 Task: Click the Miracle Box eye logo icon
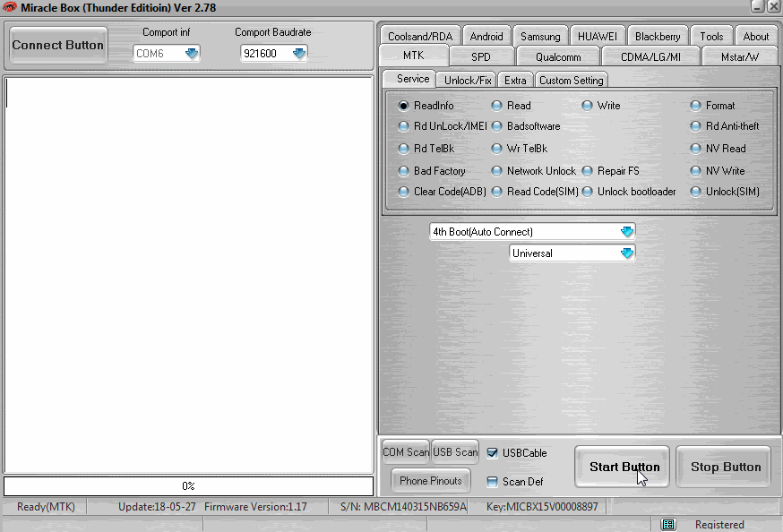[x=10, y=7]
